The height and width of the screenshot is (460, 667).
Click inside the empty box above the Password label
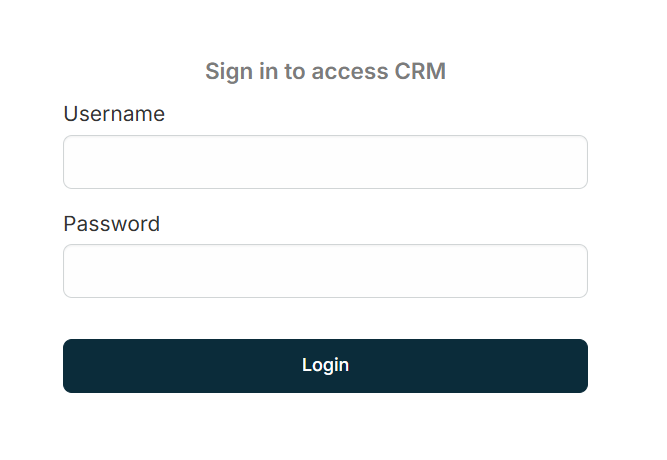point(325,162)
